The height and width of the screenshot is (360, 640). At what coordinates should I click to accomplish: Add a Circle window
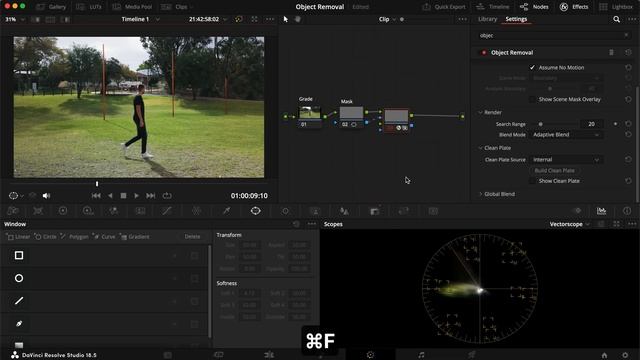click(46, 237)
